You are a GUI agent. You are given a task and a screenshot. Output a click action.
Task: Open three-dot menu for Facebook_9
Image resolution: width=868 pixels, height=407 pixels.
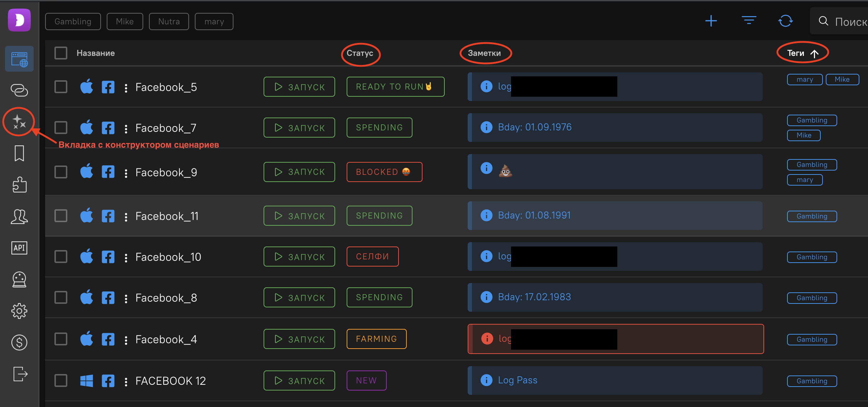[126, 173]
